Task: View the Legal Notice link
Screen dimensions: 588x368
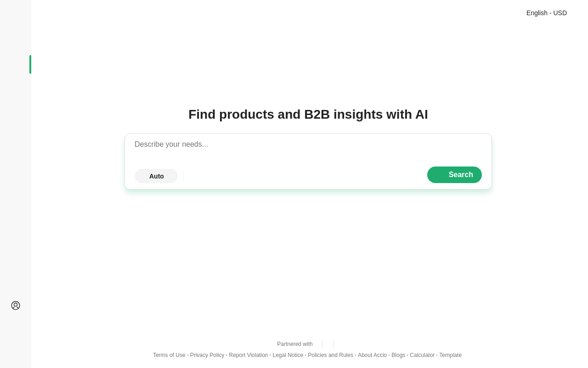Action: [x=288, y=355]
